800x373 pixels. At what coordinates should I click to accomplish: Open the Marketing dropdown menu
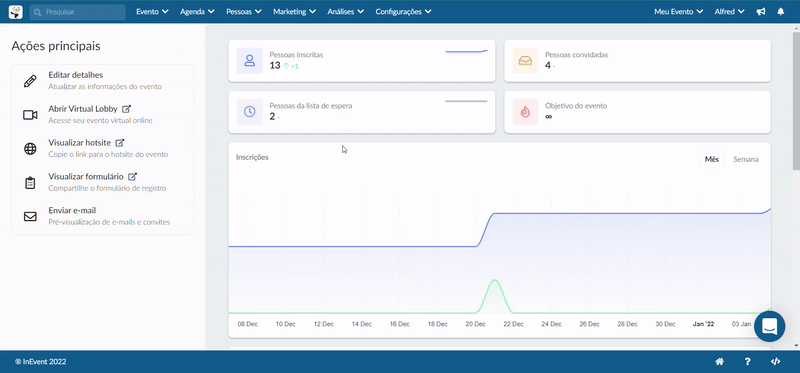click(x=294, y=12)
